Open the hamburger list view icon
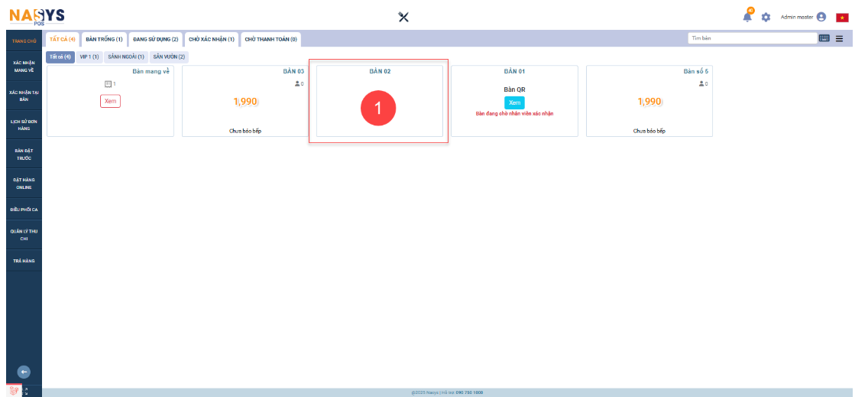 (839, 38)
